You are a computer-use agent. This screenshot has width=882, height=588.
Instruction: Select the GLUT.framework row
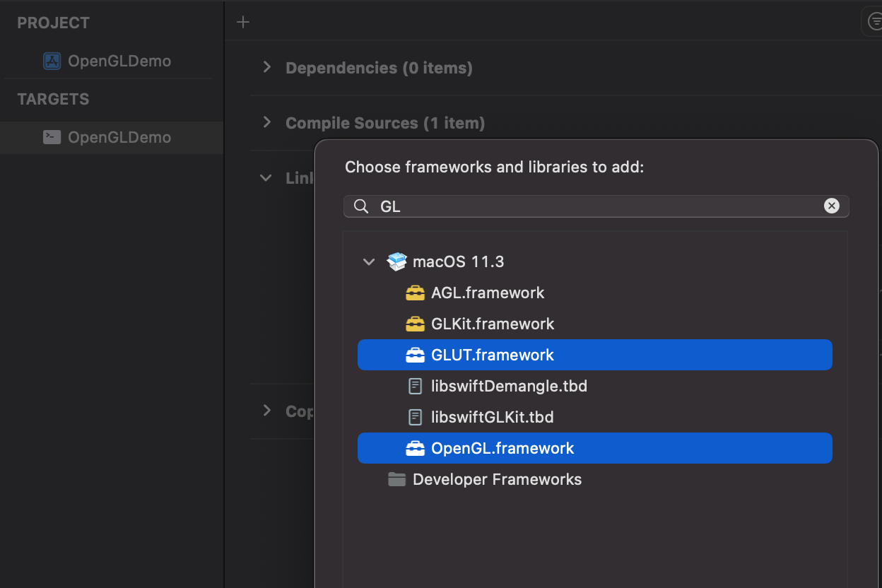493,355
